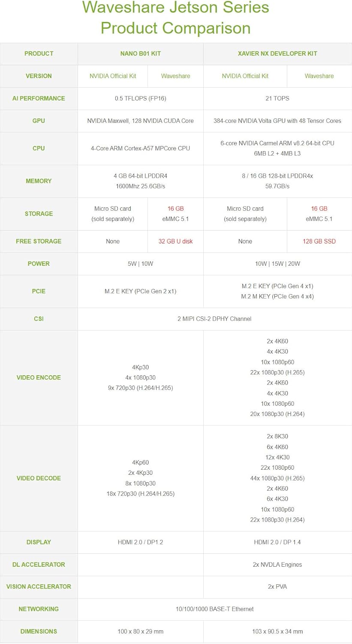The height and width of the screenshot is (644, 352).
Task: Select the 2x PVA vision accelerator cell
Action: pos(277,586)
